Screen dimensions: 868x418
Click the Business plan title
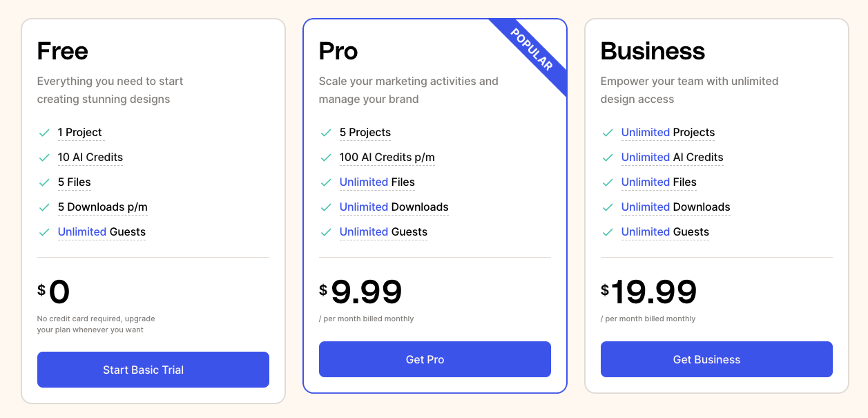click(x=653, y=51)
